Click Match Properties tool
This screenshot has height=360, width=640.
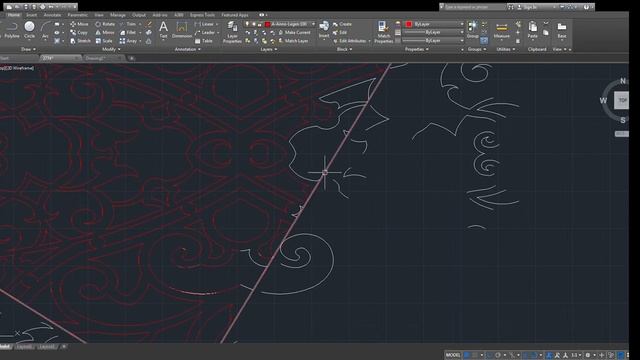coord(384,32)
